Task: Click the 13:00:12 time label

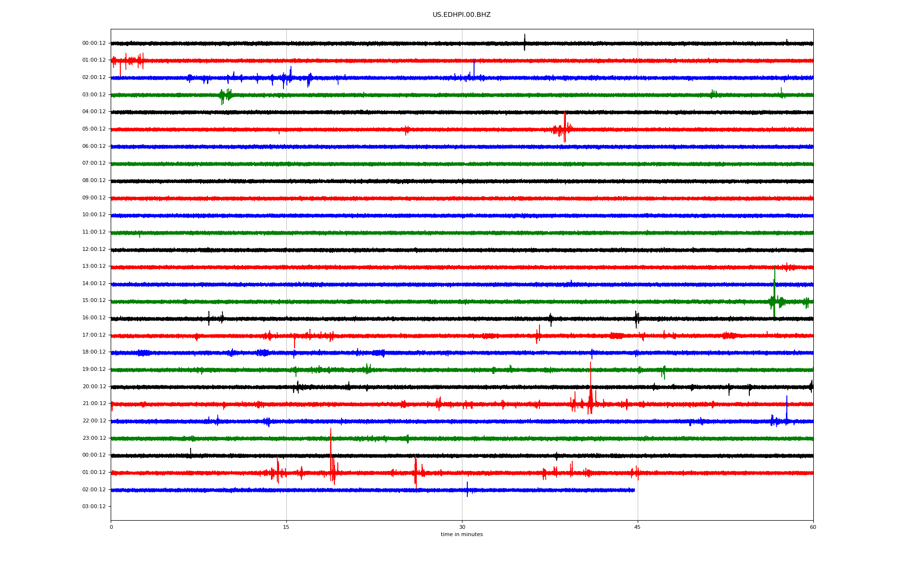Action: pyautogui.click(x=94, y=266)
